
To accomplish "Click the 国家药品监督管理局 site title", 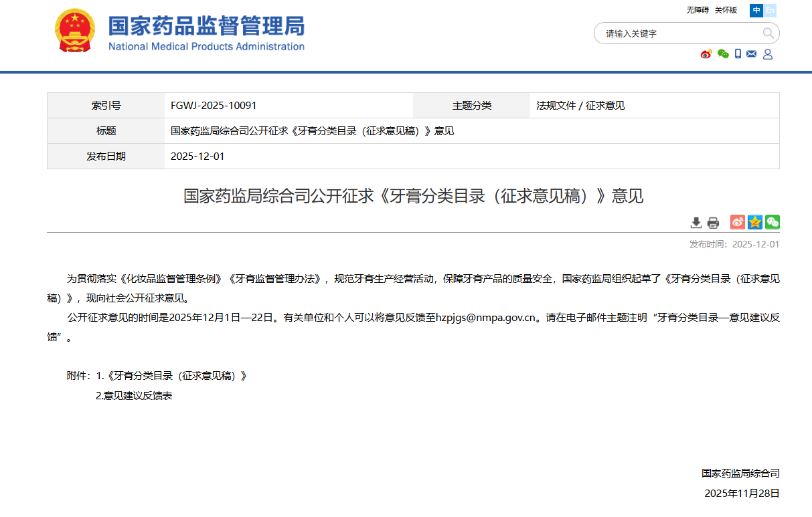I will click(x=206, y=27).
